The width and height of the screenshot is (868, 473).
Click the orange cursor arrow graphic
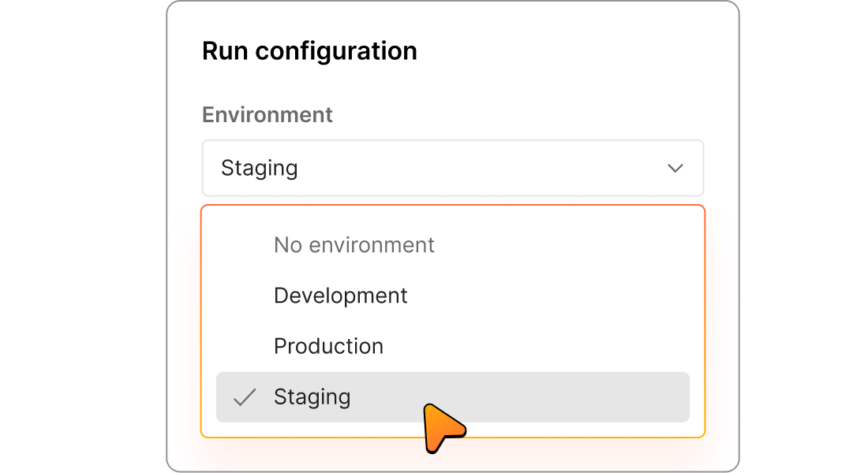pos(441,427)
